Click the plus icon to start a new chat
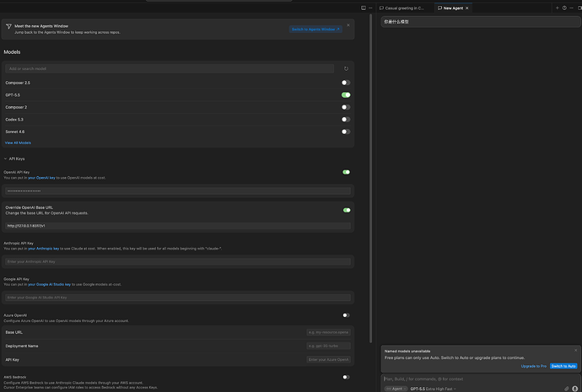 [558, 8]
